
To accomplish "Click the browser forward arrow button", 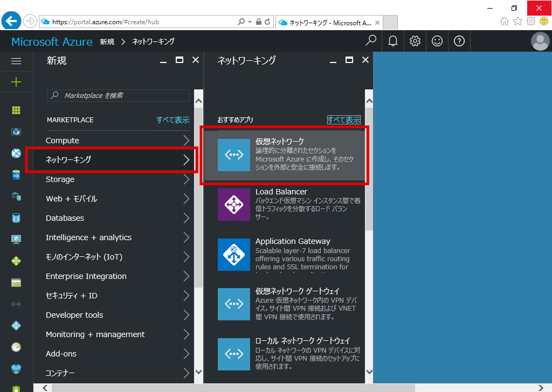I will point(30,21).
